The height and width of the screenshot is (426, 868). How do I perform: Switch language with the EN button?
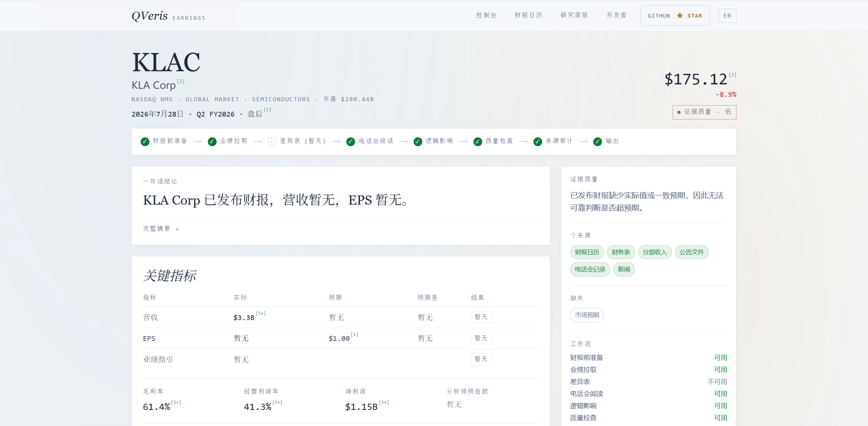(x=727, y=16)
